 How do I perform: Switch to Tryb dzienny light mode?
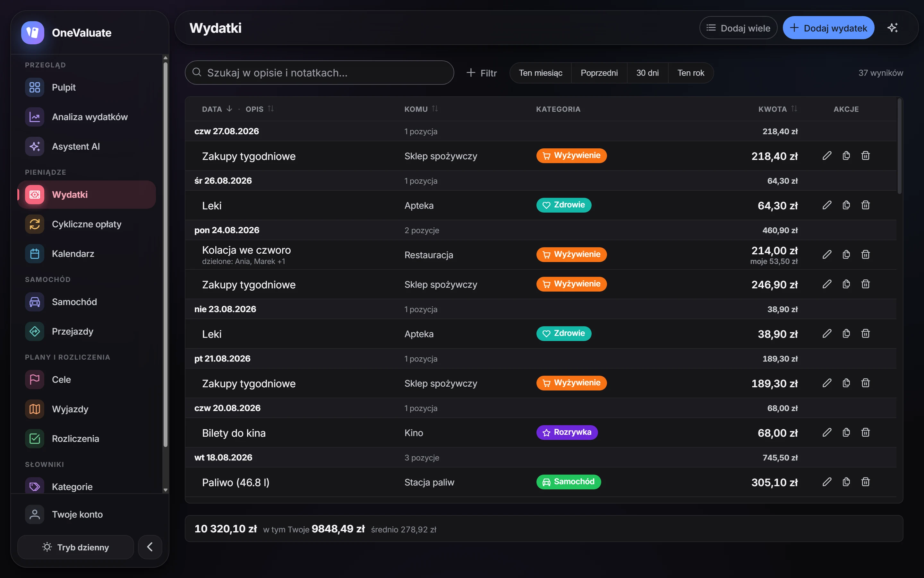pyautogui.click(x=76, y=547)
